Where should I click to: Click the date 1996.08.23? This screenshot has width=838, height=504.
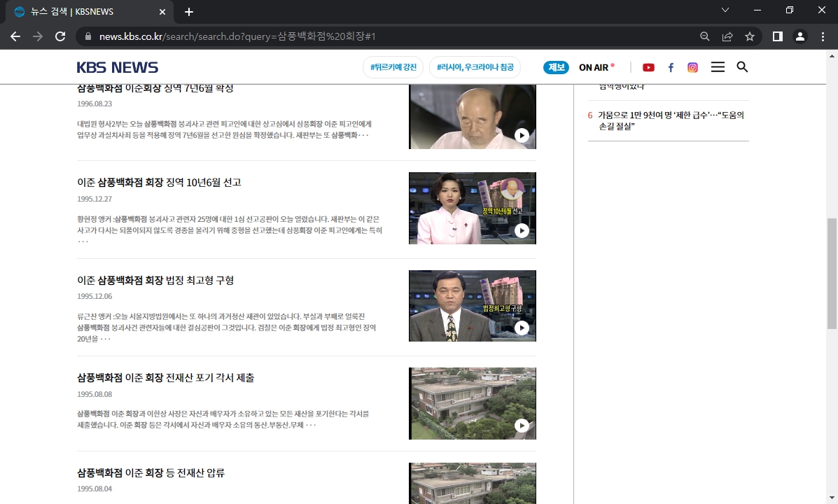tap(95, 104)
